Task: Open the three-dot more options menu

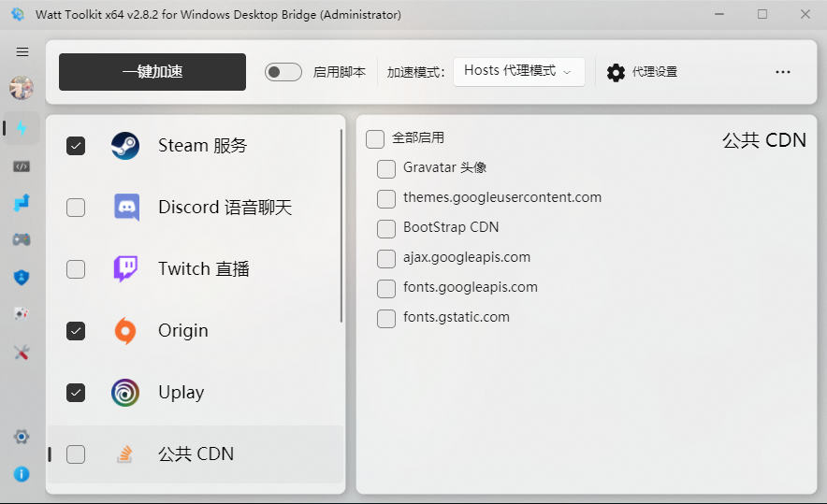Action: pos(783,72)
